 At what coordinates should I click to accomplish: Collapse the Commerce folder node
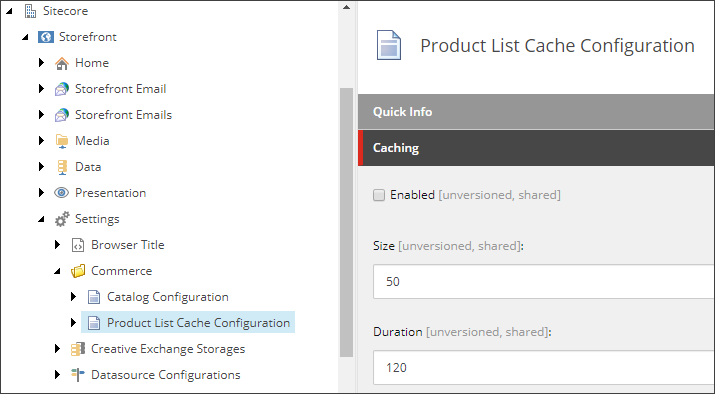57,271
